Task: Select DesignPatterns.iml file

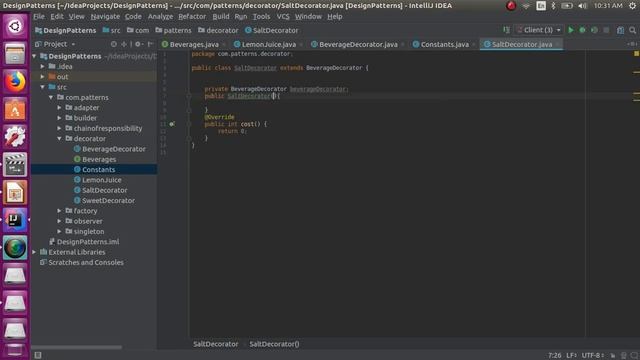Action: [88, 242]
